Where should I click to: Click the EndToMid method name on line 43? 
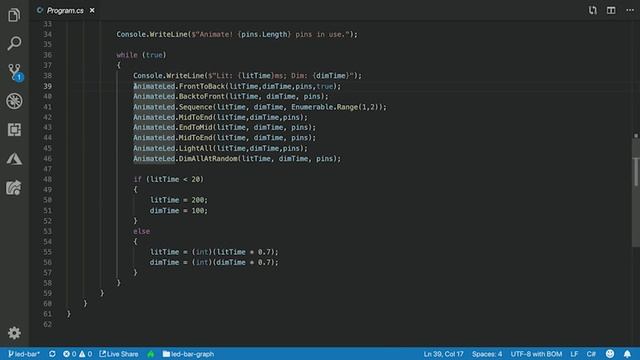tap(196, 127)
